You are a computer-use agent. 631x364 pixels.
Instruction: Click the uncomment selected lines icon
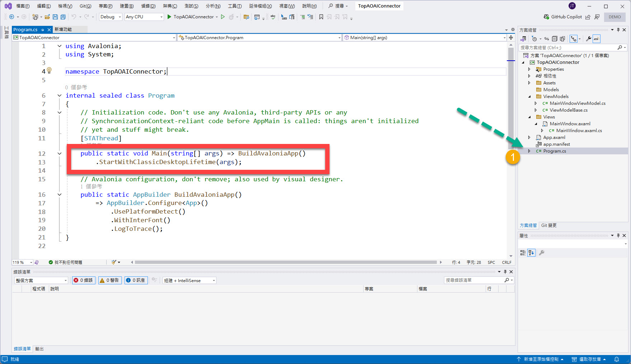310,17
